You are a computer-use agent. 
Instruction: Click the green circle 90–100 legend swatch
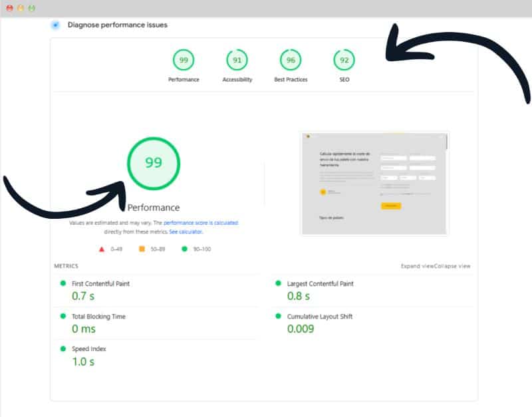click(x=183, y=249)
